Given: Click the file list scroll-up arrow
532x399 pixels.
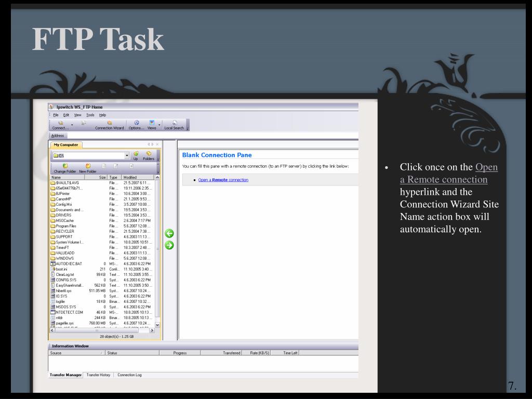Looking at the screenshot, I should (x=157, y=178).
